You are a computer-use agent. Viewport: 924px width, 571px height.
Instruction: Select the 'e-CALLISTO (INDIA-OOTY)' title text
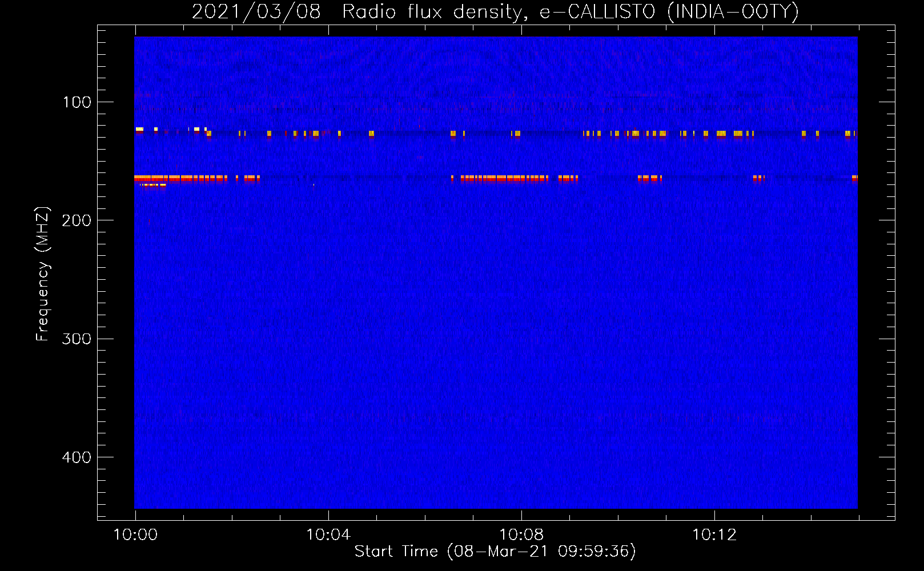(x=669, y=11)
